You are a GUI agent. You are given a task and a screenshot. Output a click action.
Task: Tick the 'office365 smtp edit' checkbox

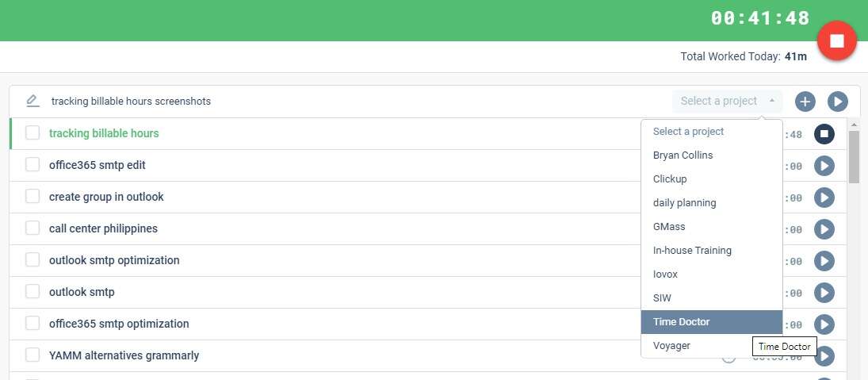[x=33, y=165]
